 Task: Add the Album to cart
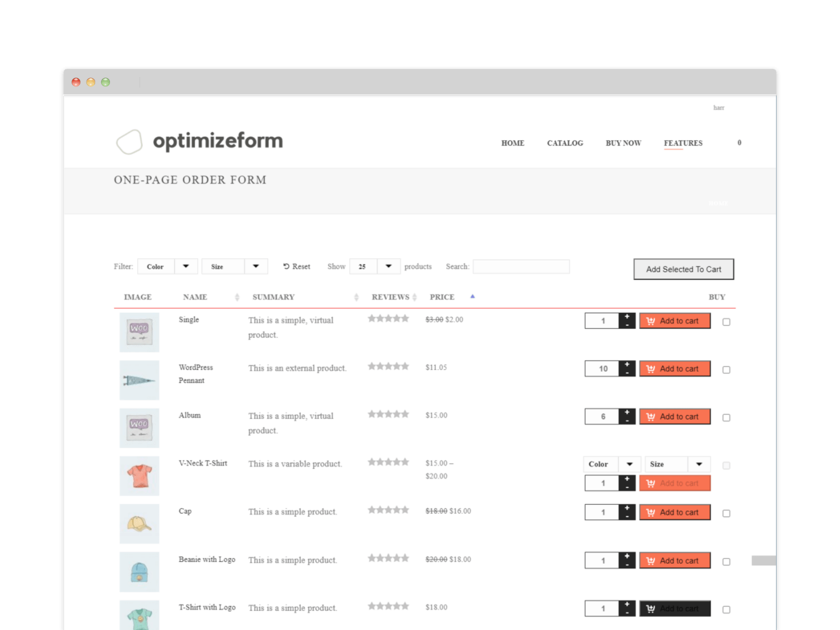coord(675,417)
